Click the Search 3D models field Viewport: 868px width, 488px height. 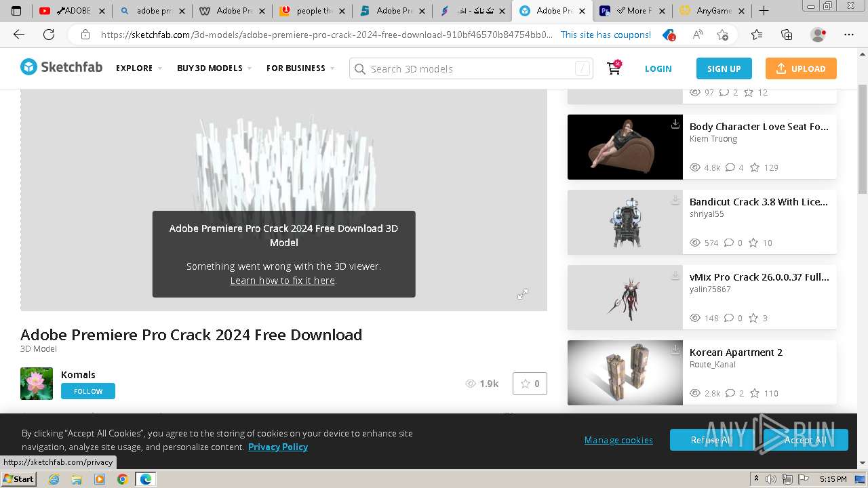tap(471, 68)
